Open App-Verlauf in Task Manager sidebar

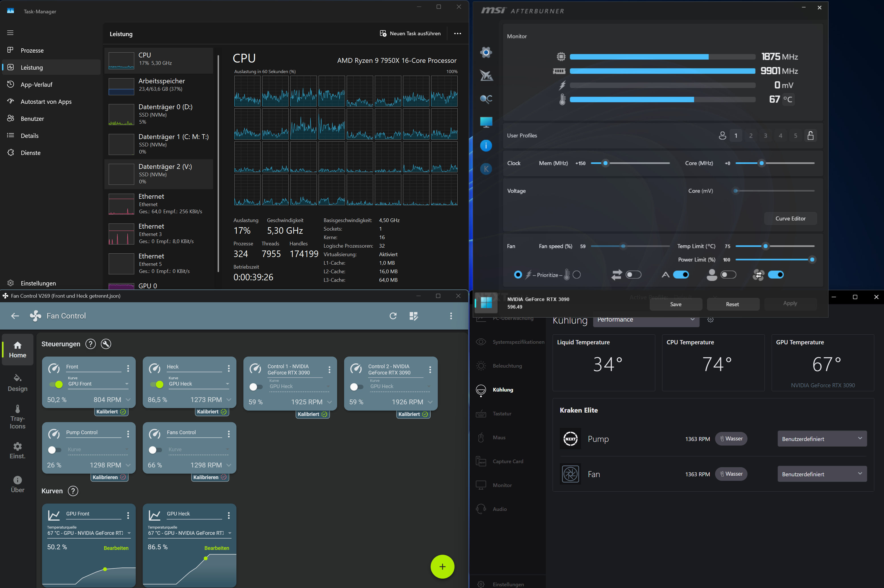(51, 84)
